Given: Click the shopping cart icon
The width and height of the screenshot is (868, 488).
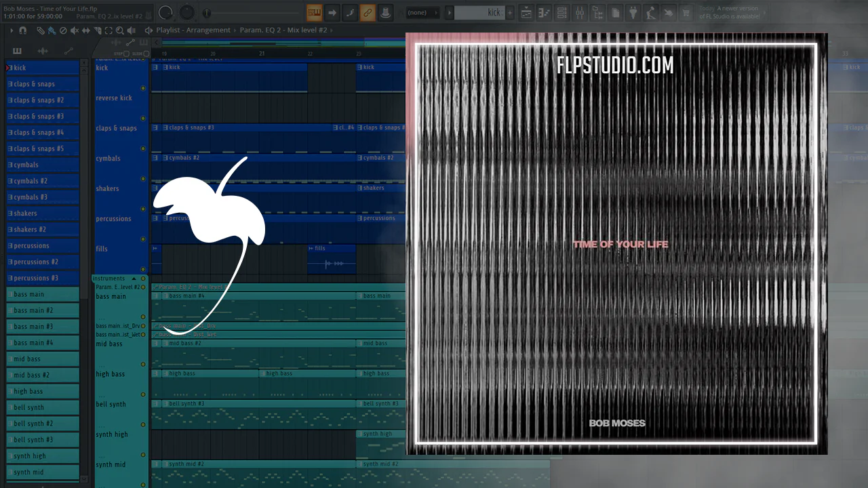Looking at the screenshot, I should [x=686, y=12].
